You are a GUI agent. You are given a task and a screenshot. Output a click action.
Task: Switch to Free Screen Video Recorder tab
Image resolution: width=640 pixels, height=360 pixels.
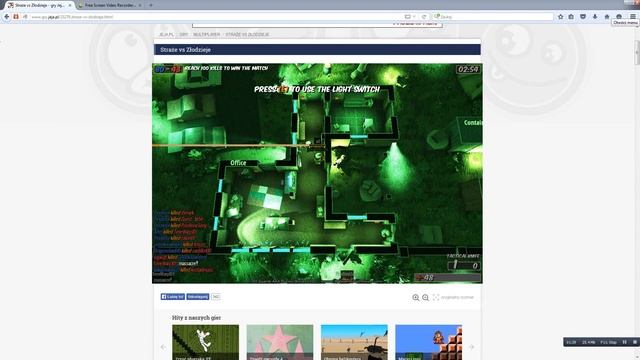click(x=109, y=5)
